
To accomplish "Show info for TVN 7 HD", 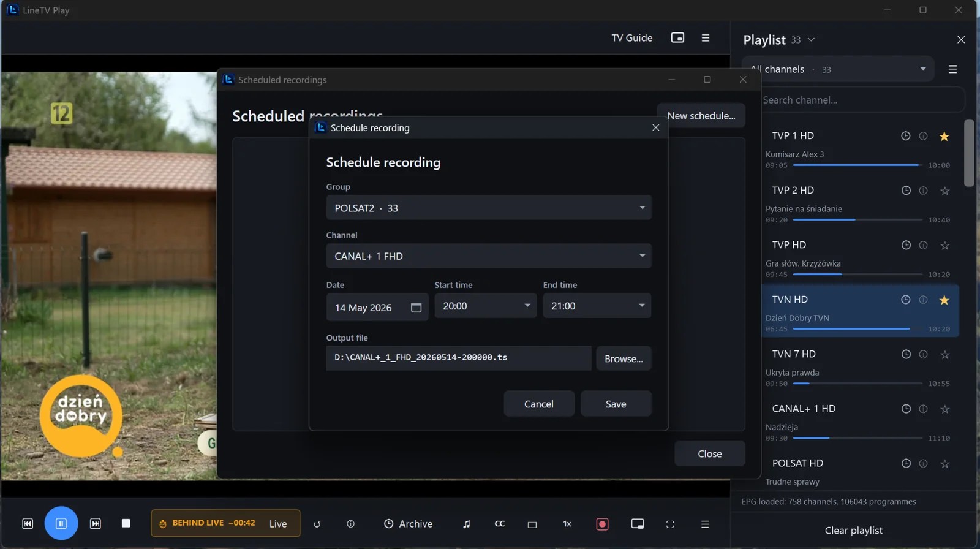I will (x=923, y=354).
